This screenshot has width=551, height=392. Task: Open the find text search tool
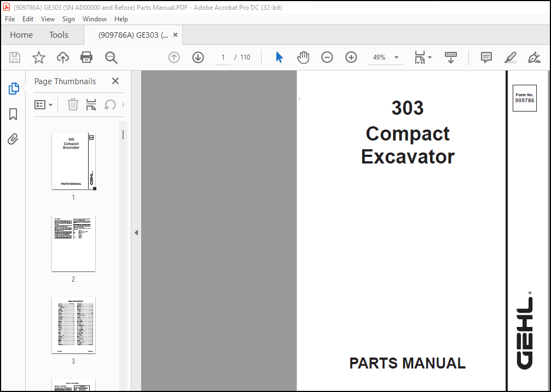tap(111, 57)
